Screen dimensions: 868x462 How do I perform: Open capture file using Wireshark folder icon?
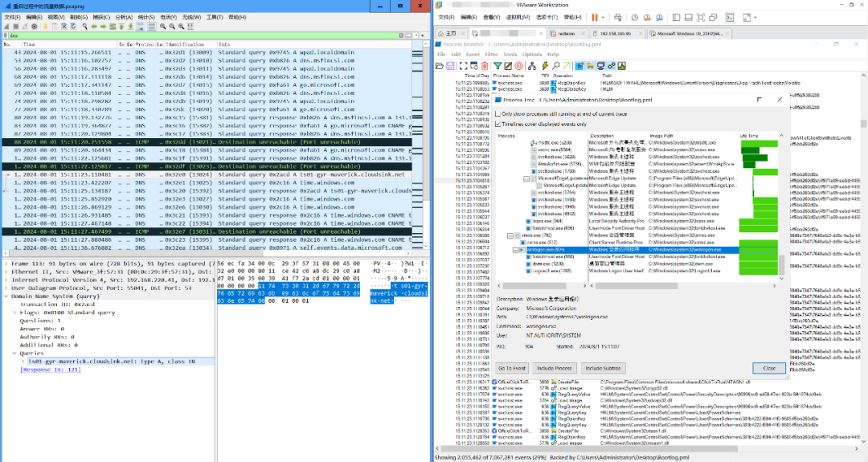click(x=45, y=27)
